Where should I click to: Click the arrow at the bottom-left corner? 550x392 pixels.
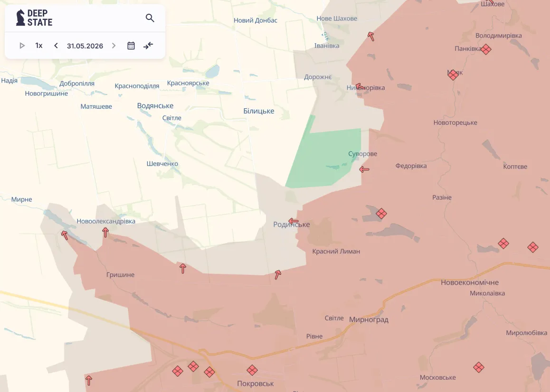pyautogui.click(x=89, y=381)
